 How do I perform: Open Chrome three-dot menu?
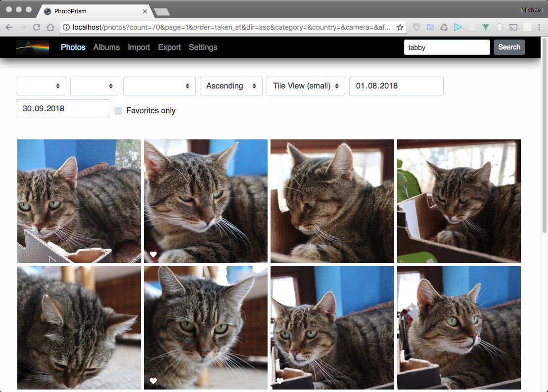coord(539,27)
